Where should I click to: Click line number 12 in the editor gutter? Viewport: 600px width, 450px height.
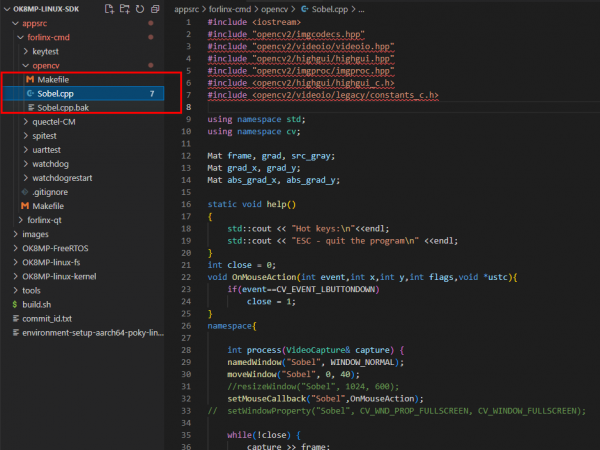tap(187, 156)
